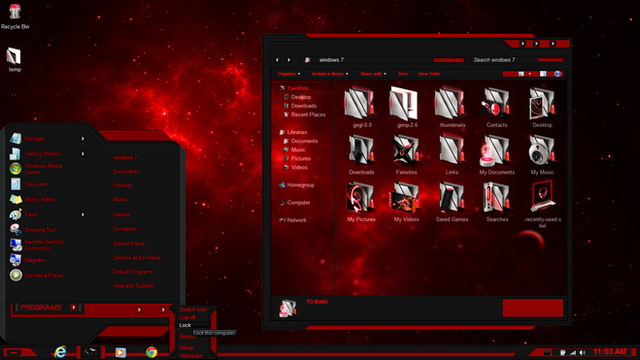This screenshot has width=640, height=360.
Task: Select Downloads under Favorites
Action: 304,106
